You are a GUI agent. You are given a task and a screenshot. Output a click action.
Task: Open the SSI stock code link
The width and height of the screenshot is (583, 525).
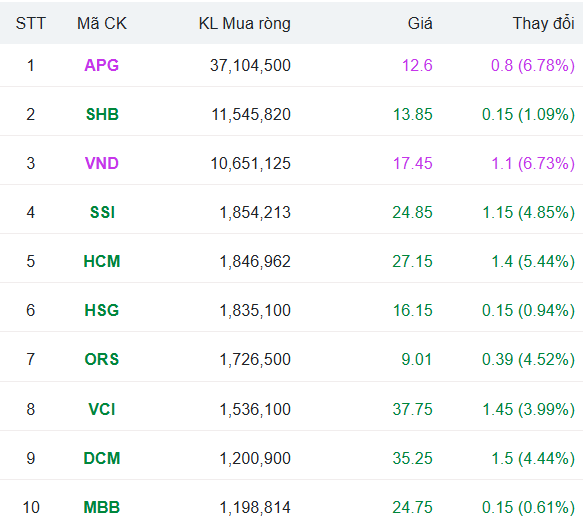click(102, 213)
